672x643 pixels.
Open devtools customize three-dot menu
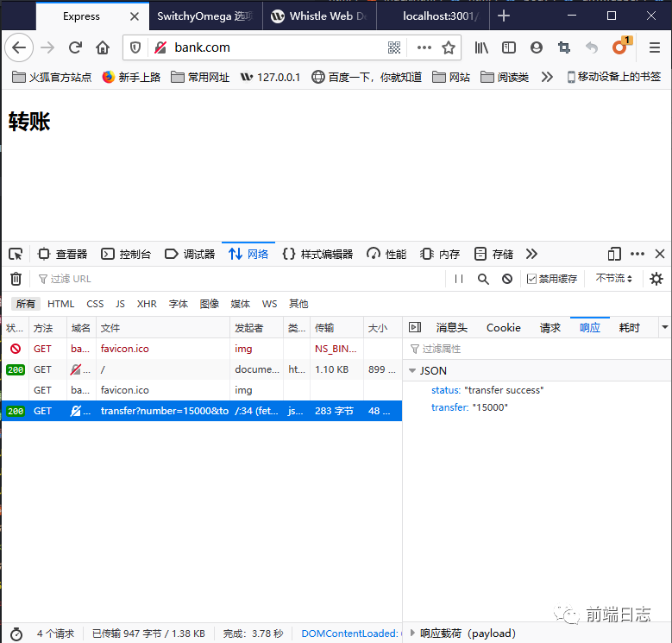click(x=637, y=255)
